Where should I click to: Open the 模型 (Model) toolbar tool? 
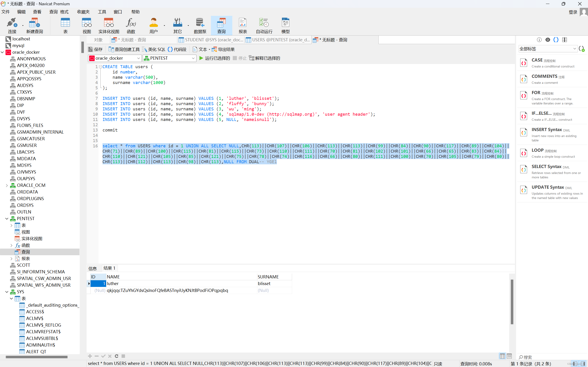coord(285,25)
